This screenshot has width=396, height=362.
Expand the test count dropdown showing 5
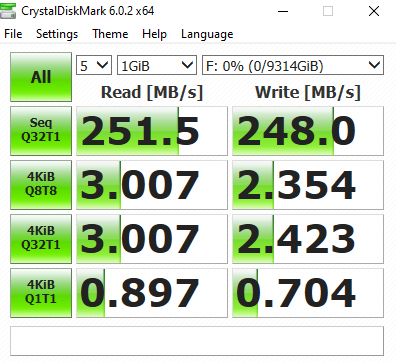coord(94,65)
